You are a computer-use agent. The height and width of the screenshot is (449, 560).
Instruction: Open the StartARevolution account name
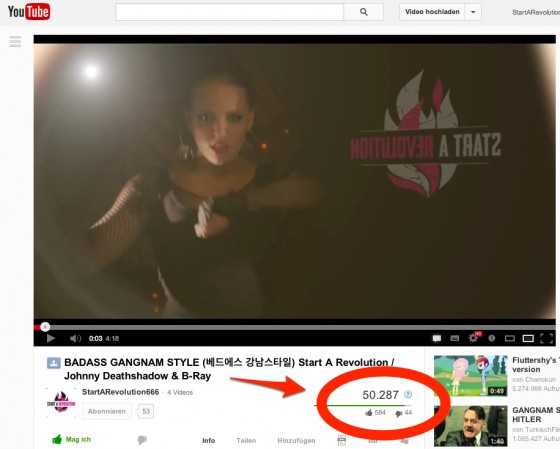tap(536, 13)
